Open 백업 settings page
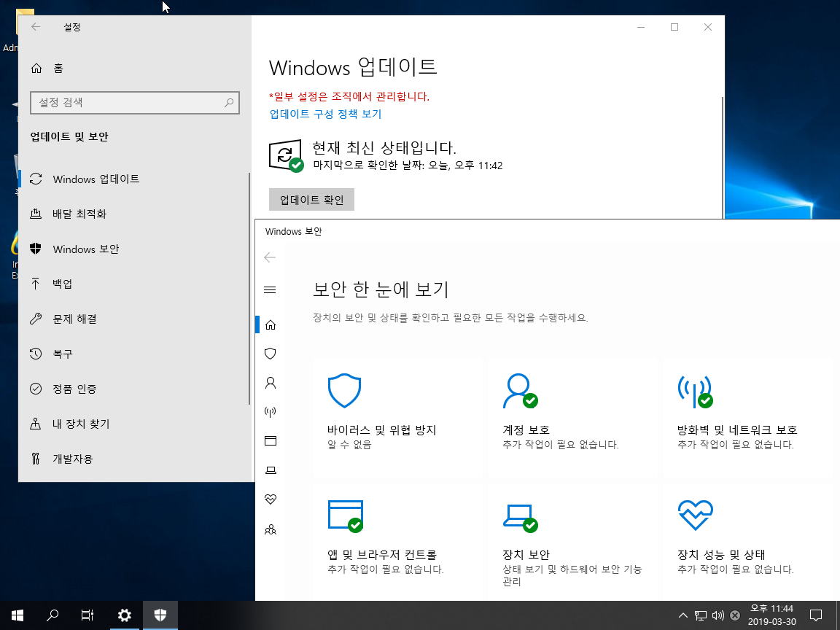Viewport: 840px width, 630px height. (134, 284)
